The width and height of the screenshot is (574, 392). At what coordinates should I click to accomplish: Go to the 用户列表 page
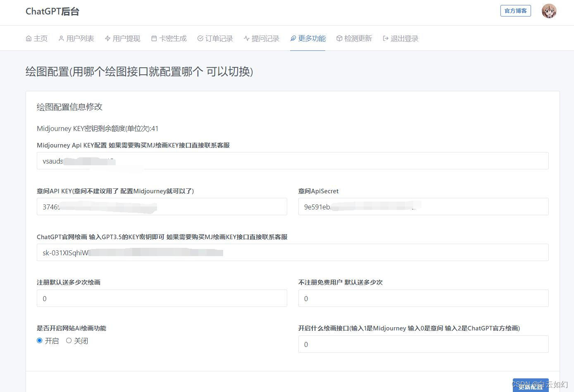point(80,38)
